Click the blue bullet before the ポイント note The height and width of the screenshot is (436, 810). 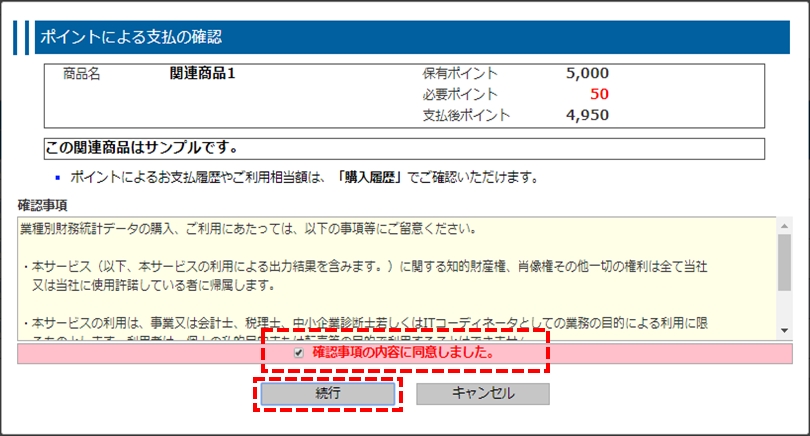tap(58, 179)
